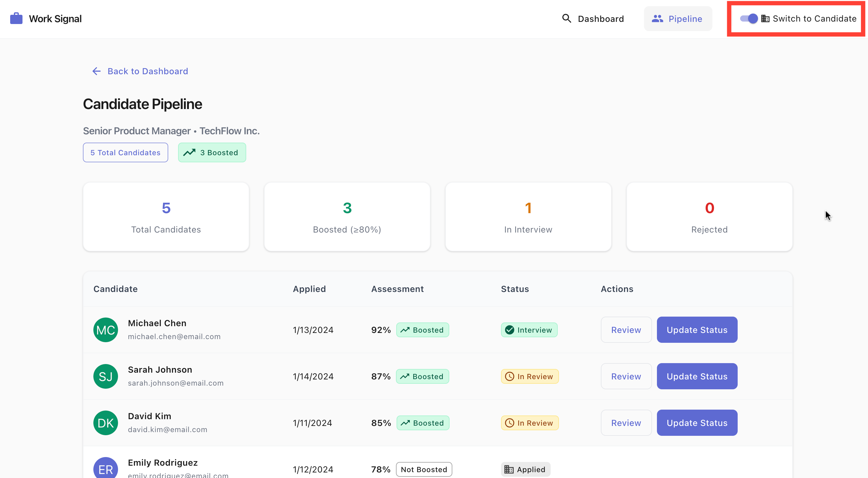Click the MC avatar for Michael Chen

[x=105, y=330]
